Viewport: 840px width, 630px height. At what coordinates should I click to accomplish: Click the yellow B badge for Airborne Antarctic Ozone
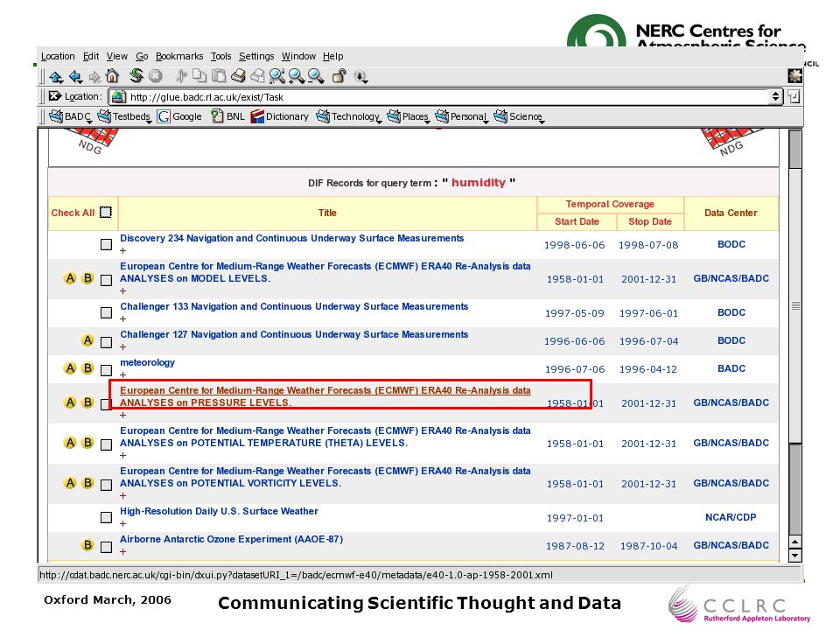(87, 545)
